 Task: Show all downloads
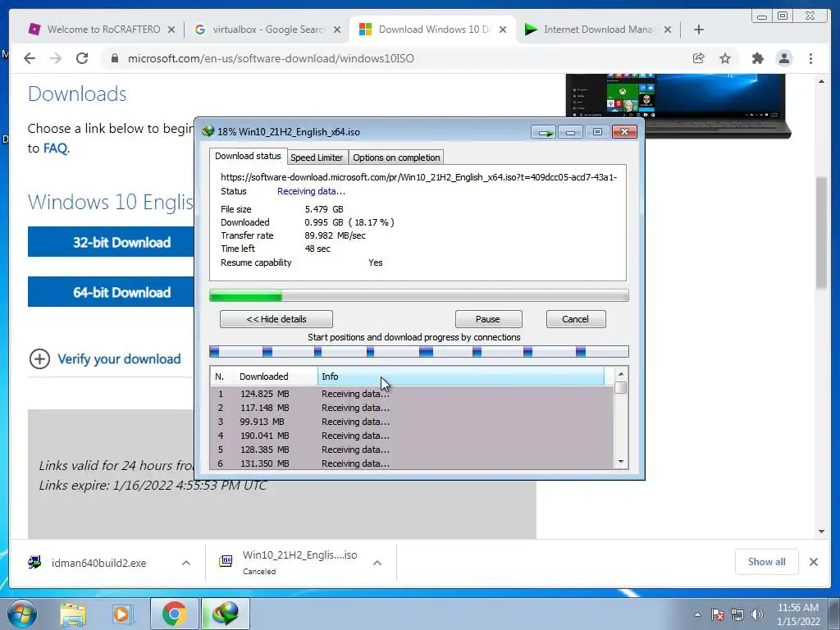coord(767,562)
